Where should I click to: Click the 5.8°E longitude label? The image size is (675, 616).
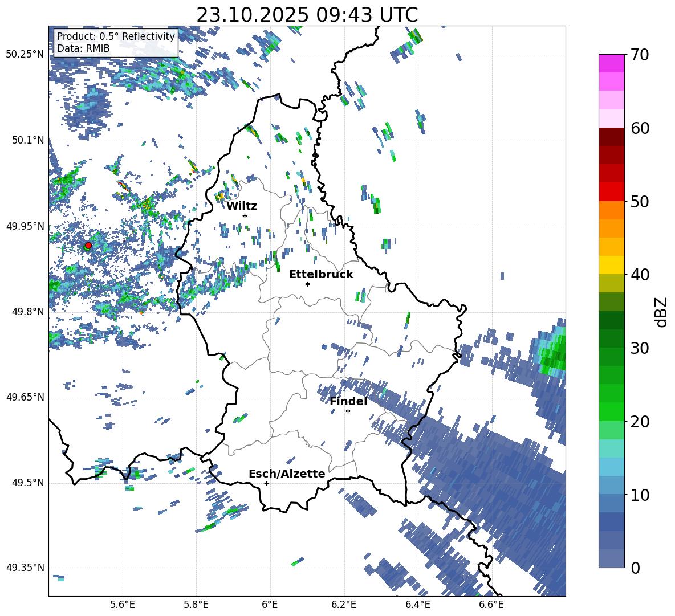point(196,605)
